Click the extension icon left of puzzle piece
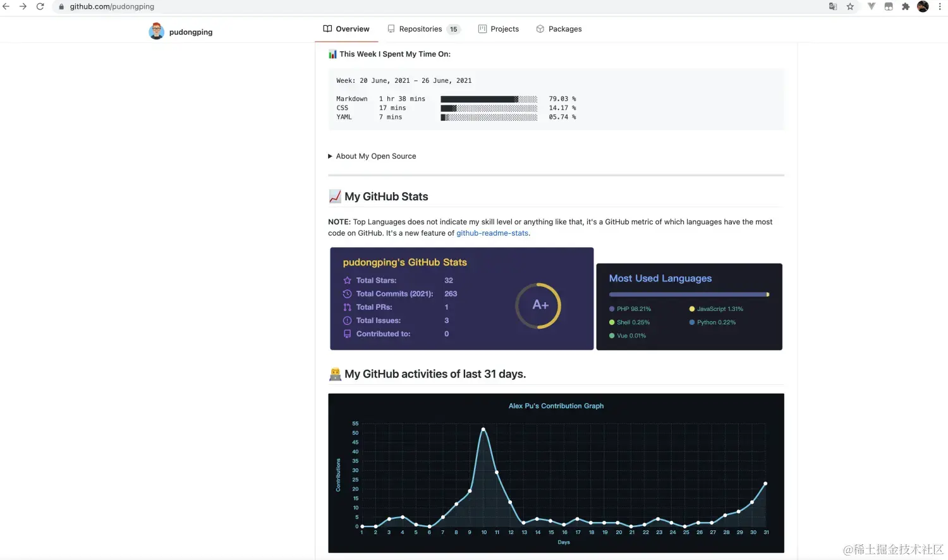Viewport: 948px width, 560px height. (x=889, y=6)
